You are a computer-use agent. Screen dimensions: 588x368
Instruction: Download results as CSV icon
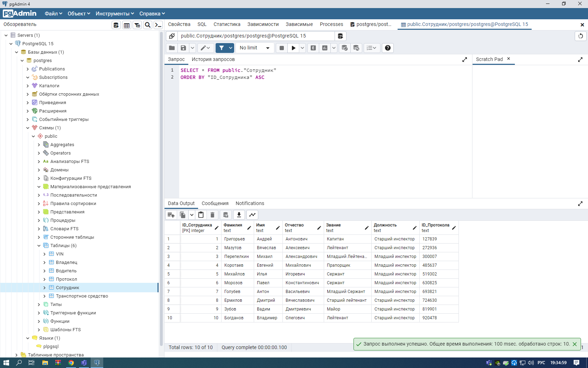[x=239, y=215]
